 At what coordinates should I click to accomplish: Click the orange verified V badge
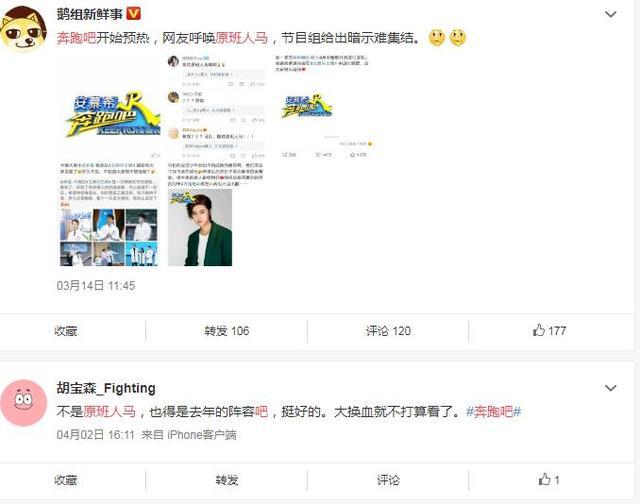[x=133, y=14]
